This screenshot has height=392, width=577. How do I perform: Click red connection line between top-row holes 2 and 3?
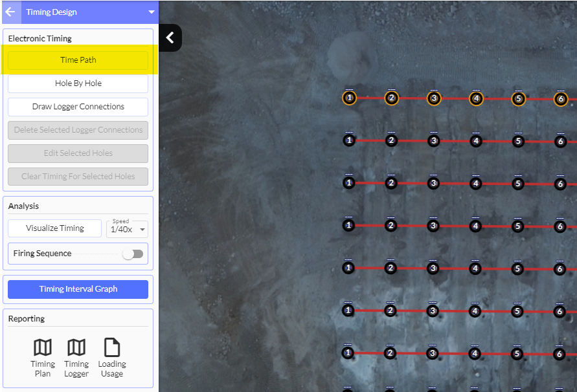coord(413,98)
